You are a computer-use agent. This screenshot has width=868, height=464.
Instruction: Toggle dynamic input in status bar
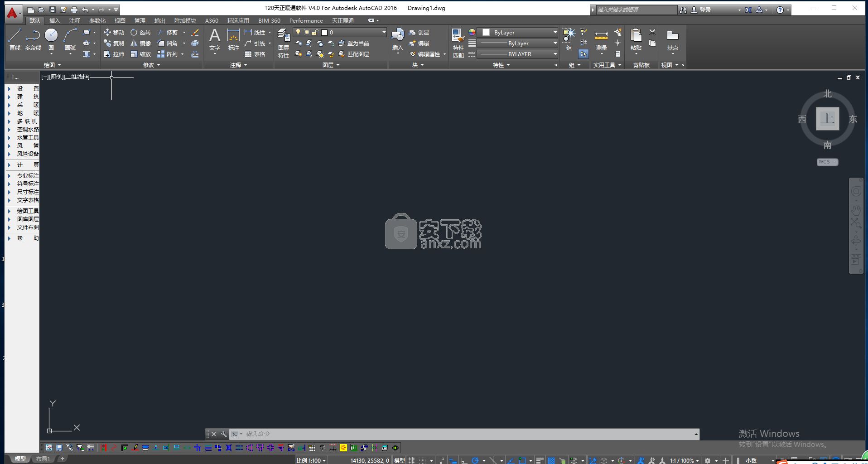pyautogui.click(x=453, y=460)
